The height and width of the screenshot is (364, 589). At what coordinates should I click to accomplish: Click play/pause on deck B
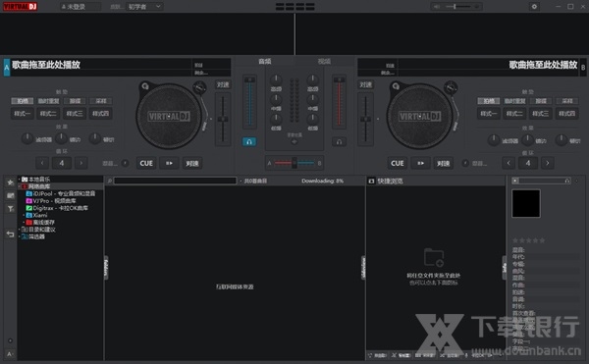tap(420, 163)
